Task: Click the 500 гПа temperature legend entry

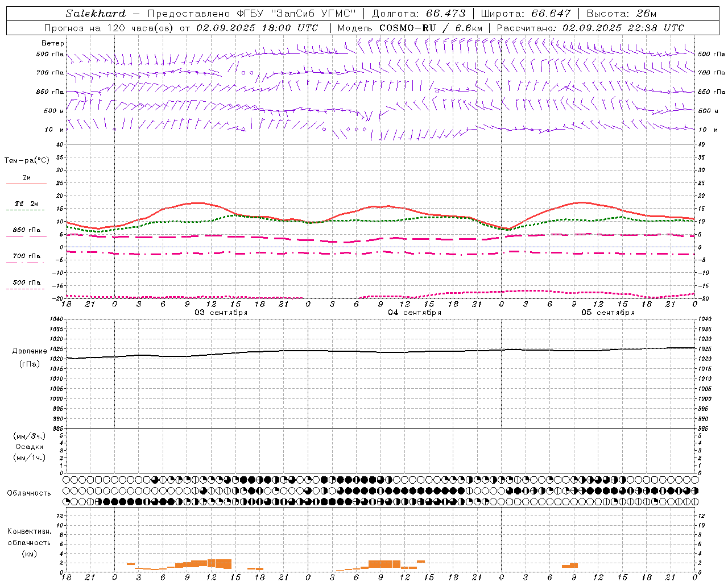Action: [x=27, y=282]
